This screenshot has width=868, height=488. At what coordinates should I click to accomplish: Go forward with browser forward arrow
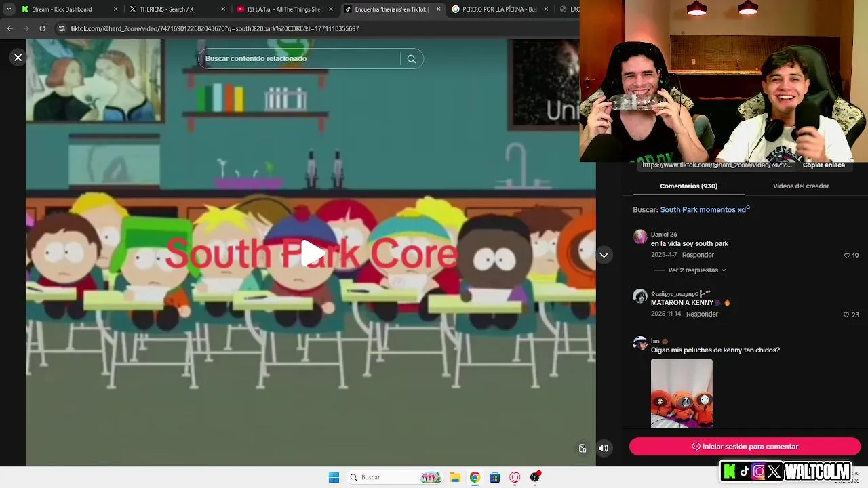coord(26,28)
